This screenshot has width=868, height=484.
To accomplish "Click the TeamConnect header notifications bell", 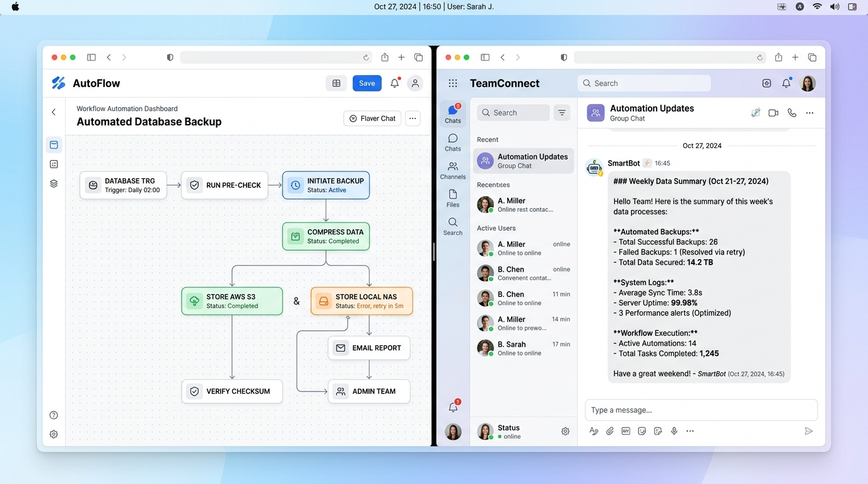I will (x=787, y=83).
